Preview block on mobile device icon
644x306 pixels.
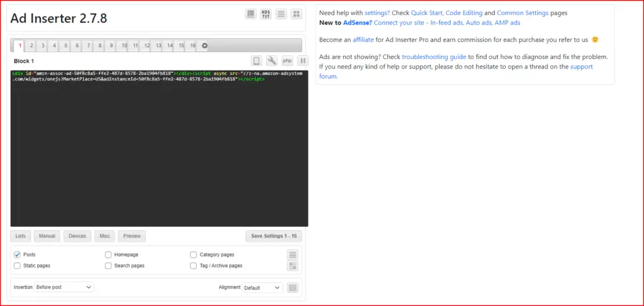pos(257,61)
